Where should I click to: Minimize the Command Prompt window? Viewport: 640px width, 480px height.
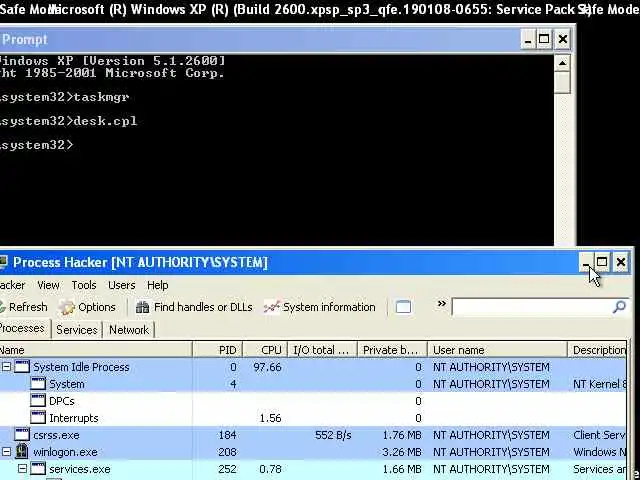(x=528, y=40)
